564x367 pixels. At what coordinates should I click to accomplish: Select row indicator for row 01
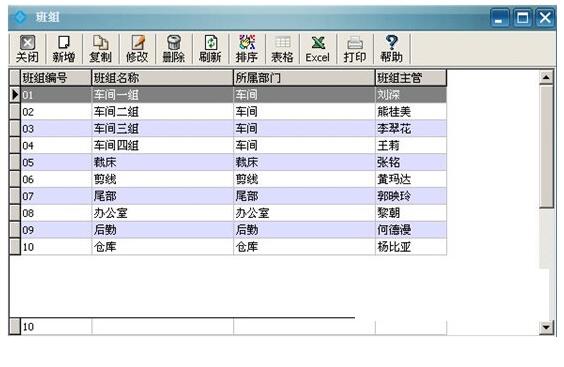15,95
